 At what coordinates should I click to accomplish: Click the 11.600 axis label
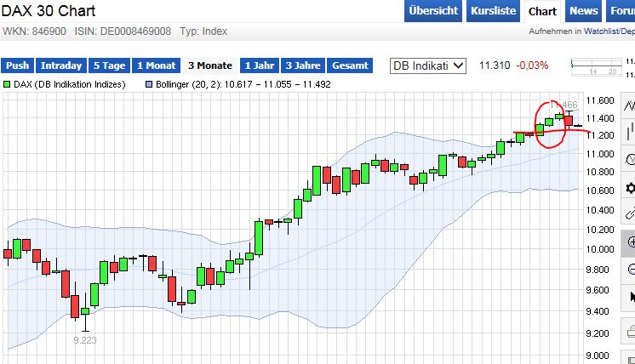point(600,100)
